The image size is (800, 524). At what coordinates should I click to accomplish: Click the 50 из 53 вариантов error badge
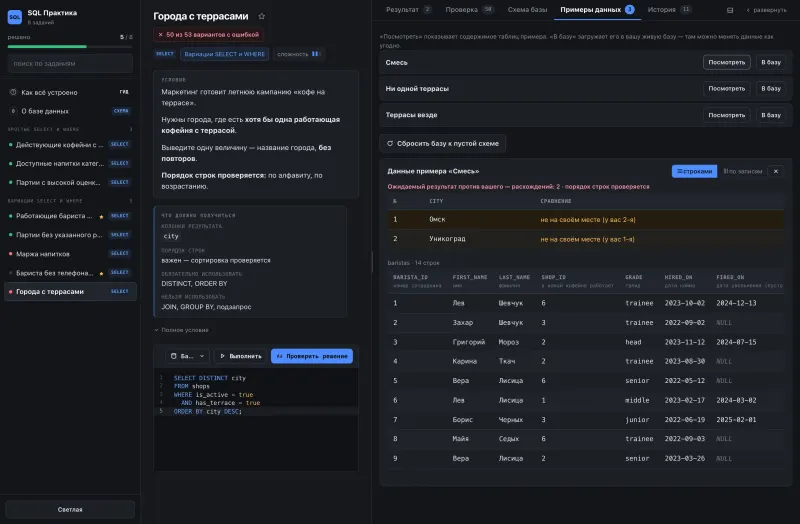click(208, 35)
